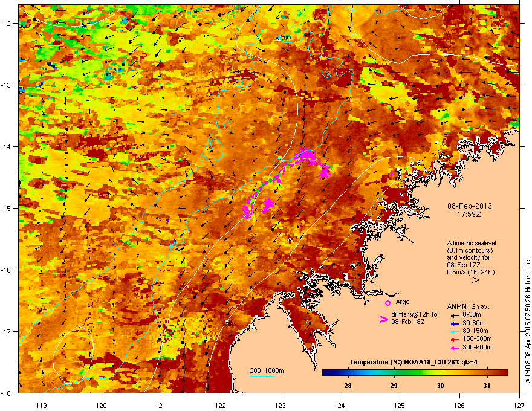Click longitude label 121 on bottom axis
Screen dimensions: 532x411
(x=161, y=405)
